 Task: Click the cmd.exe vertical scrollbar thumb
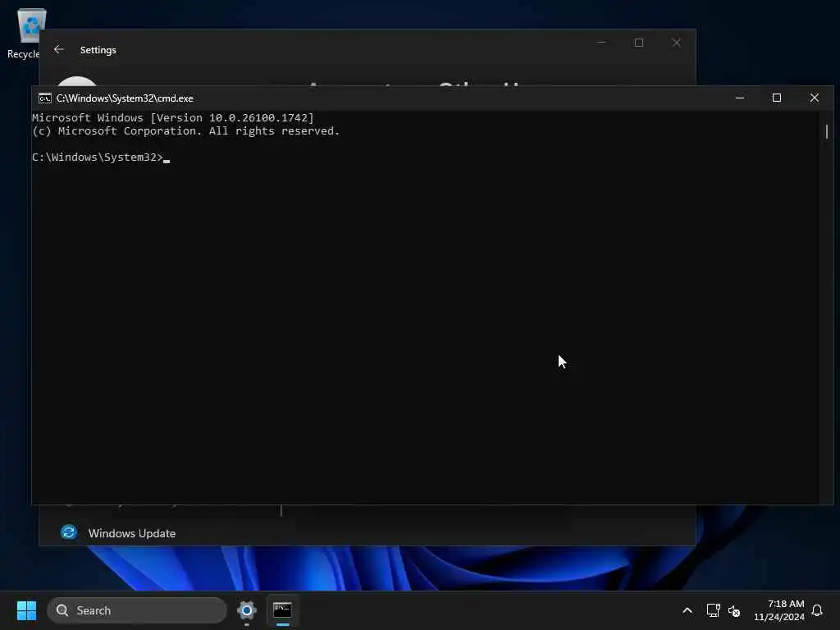pyautogui.click(x=827, y=131)
